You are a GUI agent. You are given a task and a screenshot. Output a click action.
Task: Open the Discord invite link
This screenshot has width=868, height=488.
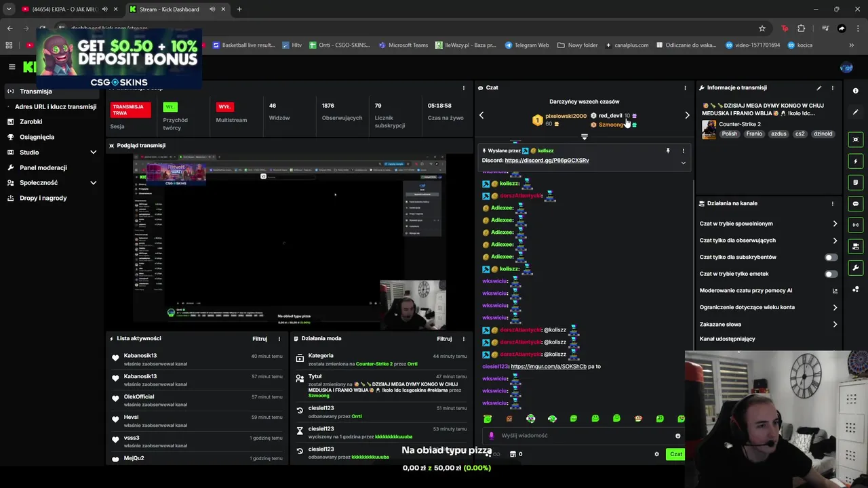click(x=547, y=161)
